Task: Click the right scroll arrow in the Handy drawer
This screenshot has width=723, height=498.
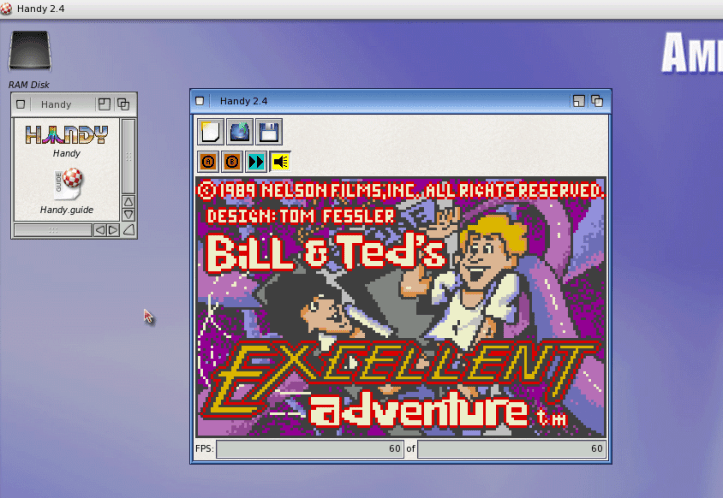Action: [x=113, y=230]
